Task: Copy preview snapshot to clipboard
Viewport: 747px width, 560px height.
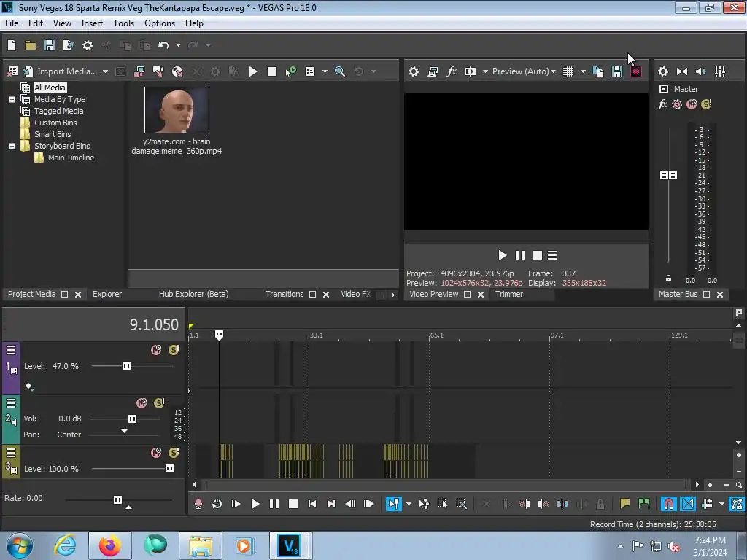Action: point(598,71)
